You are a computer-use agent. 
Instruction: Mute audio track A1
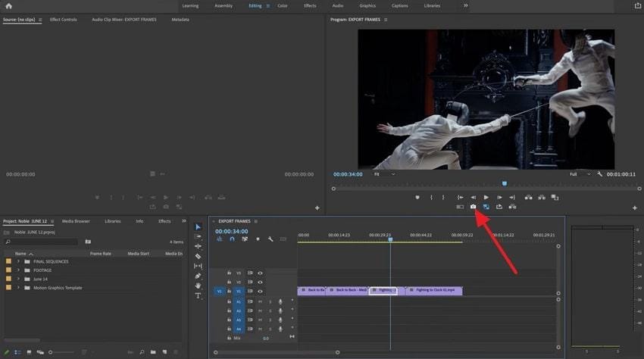coord(260,302)
